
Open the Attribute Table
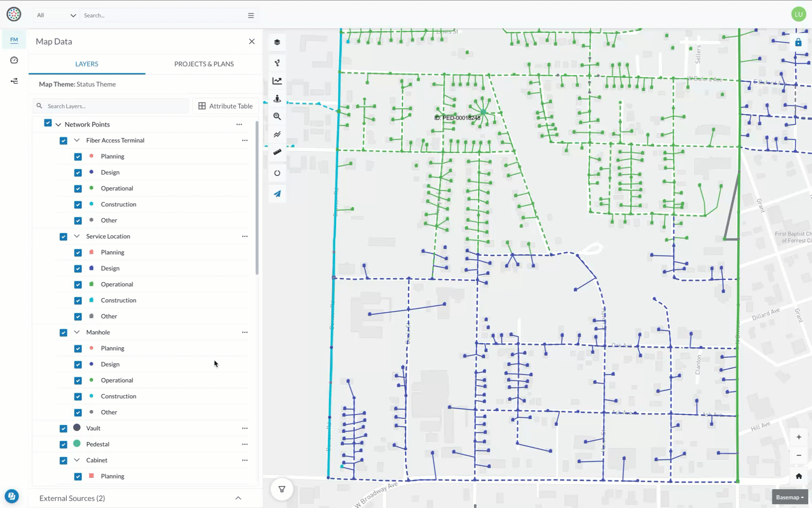click(226, 106)
